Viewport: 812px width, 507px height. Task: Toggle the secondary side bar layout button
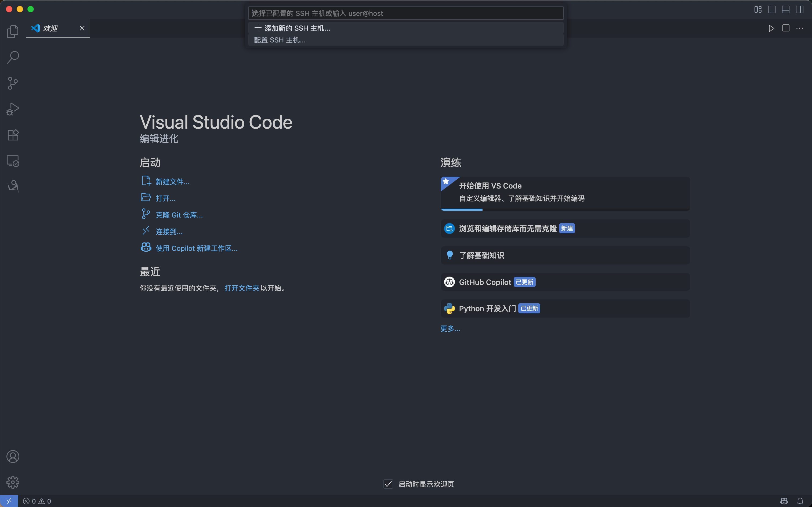tap(800, 9)
